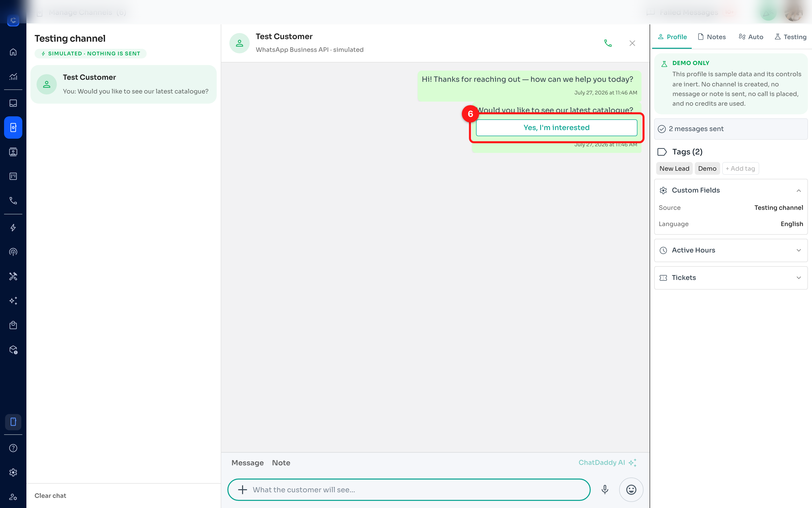Close the Test Customer conversation
The width and height of the screenshot is (812, 508).
[x=632, y=43]
